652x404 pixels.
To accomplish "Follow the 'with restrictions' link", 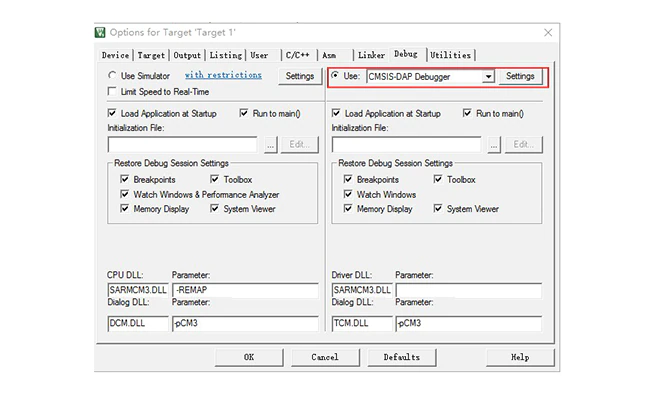I will pos(223,75).
